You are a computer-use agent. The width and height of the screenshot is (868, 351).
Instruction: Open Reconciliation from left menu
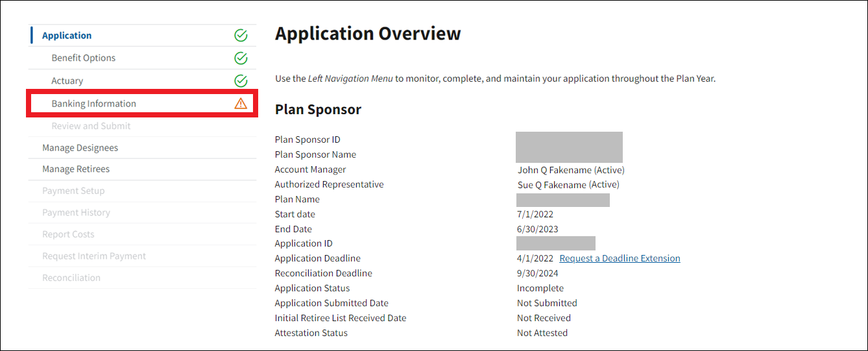(x=71, y=278)
